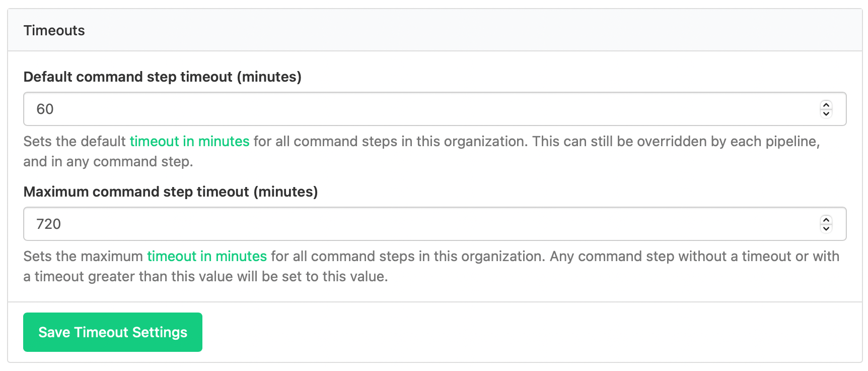Click empty footer area right of Save button
The image size is (868, 371).
tap(503, 332)
